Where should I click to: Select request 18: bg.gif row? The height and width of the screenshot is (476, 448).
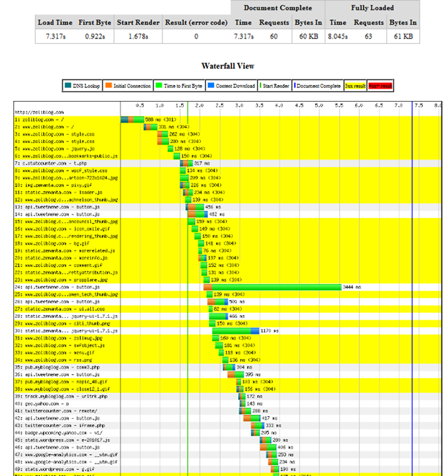click(228, 244)
